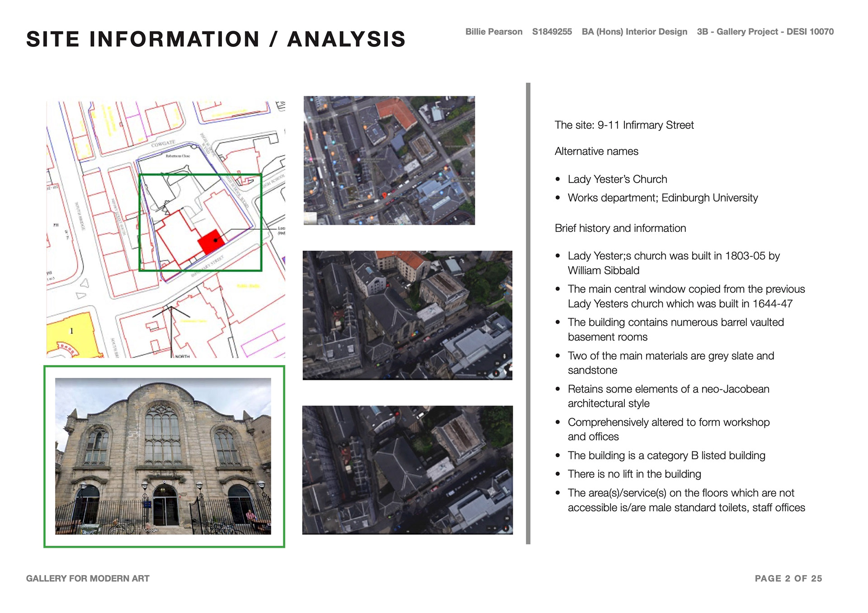Click 3B - Gallery Project - DESI 10070

click(x=765, y=32)
